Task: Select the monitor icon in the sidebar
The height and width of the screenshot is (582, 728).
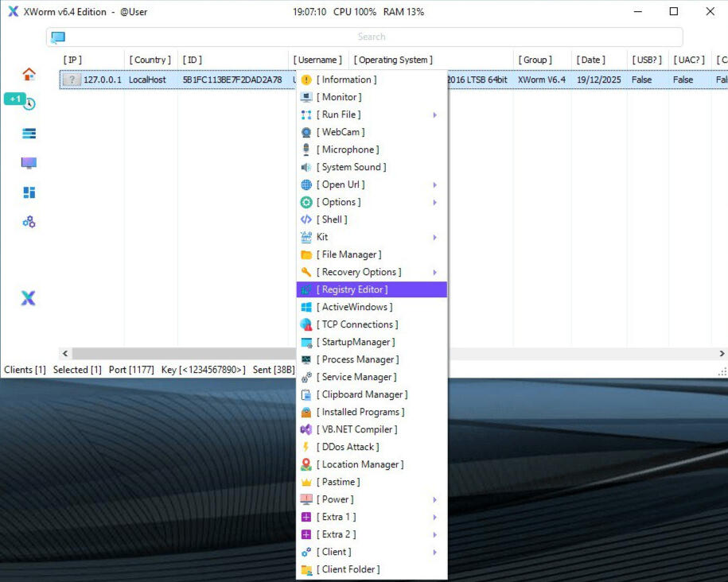Action: (29, 163)
